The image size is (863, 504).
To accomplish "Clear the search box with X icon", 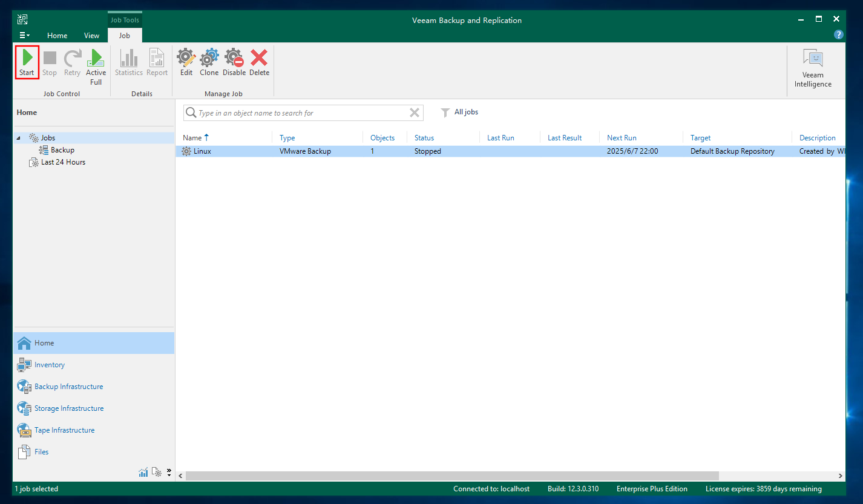I will (415, 113).
